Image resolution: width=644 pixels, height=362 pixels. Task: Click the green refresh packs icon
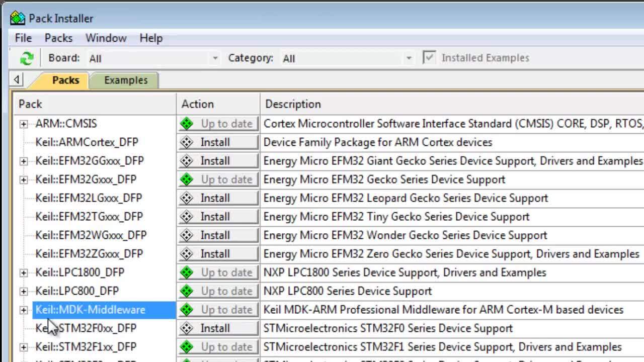[26, 58]
